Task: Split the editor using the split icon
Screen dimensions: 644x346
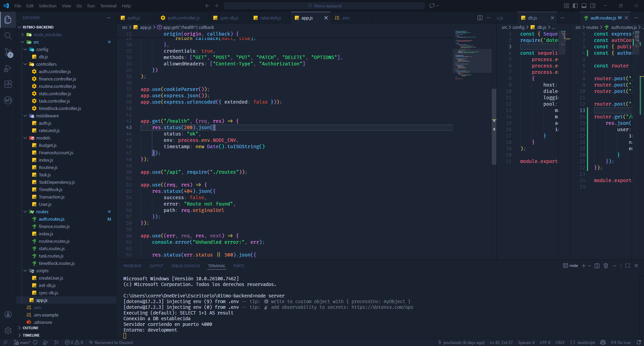Action: [x=480, y=18]
